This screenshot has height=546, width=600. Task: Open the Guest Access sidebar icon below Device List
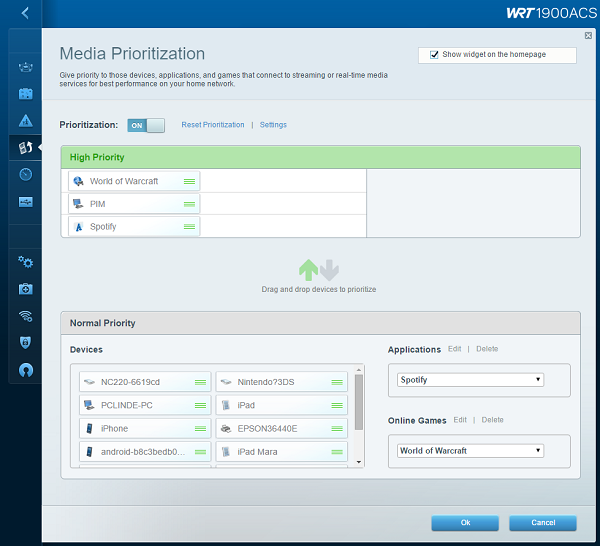pos(26,94)
